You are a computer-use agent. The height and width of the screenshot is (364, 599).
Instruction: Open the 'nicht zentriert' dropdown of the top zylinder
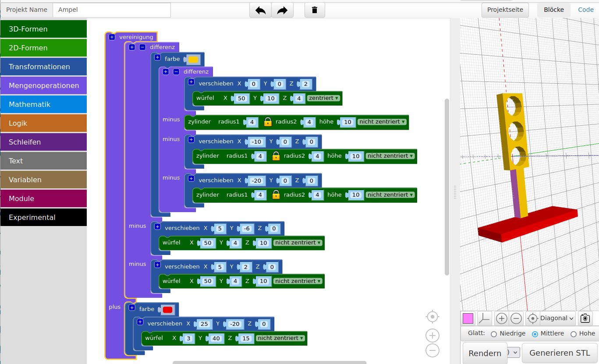pyautogui.click(x=382, y=122)
